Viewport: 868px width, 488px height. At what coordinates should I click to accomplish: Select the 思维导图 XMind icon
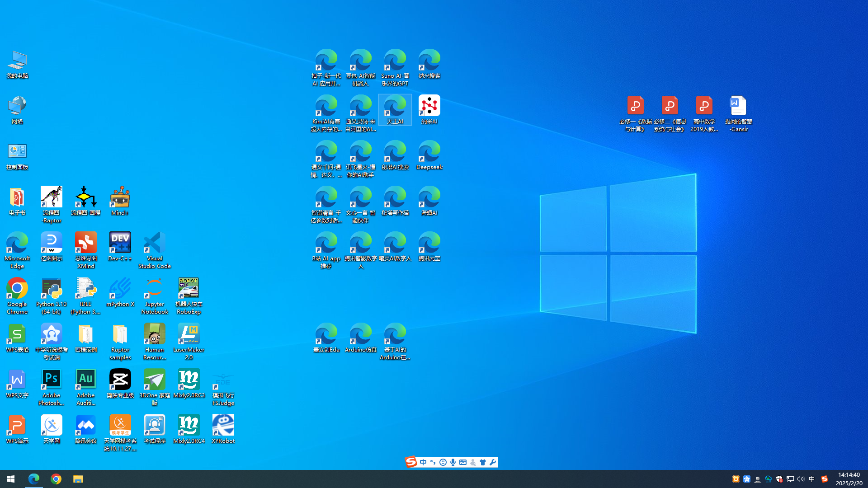86,251
